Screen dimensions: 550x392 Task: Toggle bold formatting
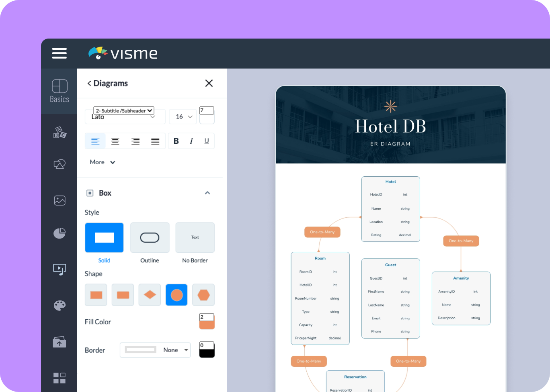coord(176,141)
